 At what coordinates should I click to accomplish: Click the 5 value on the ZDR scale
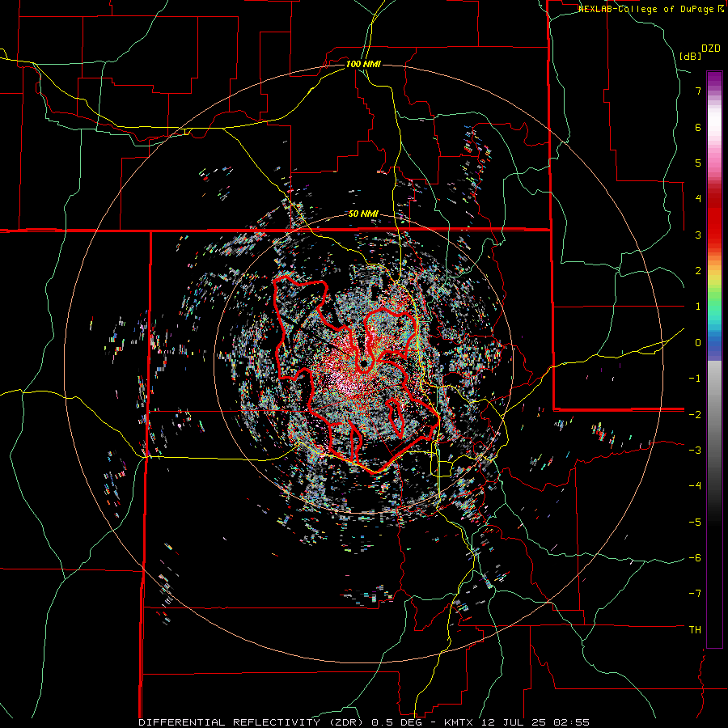tap(698, 163)
